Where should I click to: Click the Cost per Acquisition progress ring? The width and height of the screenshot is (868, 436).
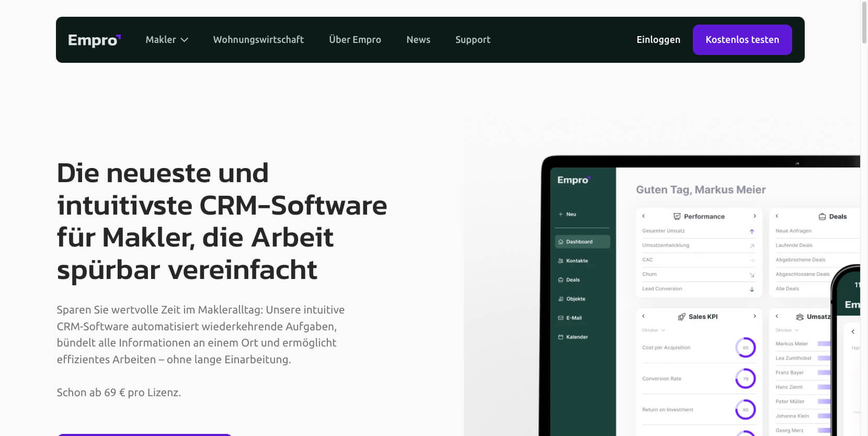click(746, 348)
